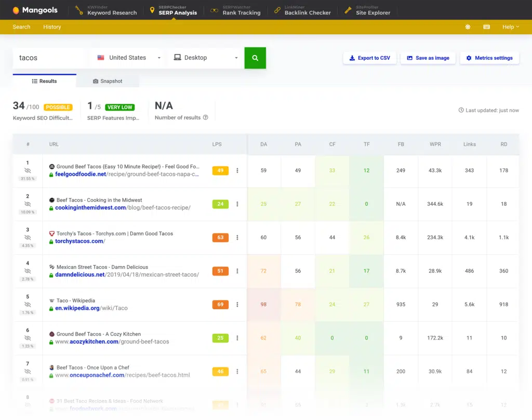The height and width of the screenshot is (420, 532).
Task: Click the keyboard shortcuts icon in yellow bar
Action: tap(486, 27)
